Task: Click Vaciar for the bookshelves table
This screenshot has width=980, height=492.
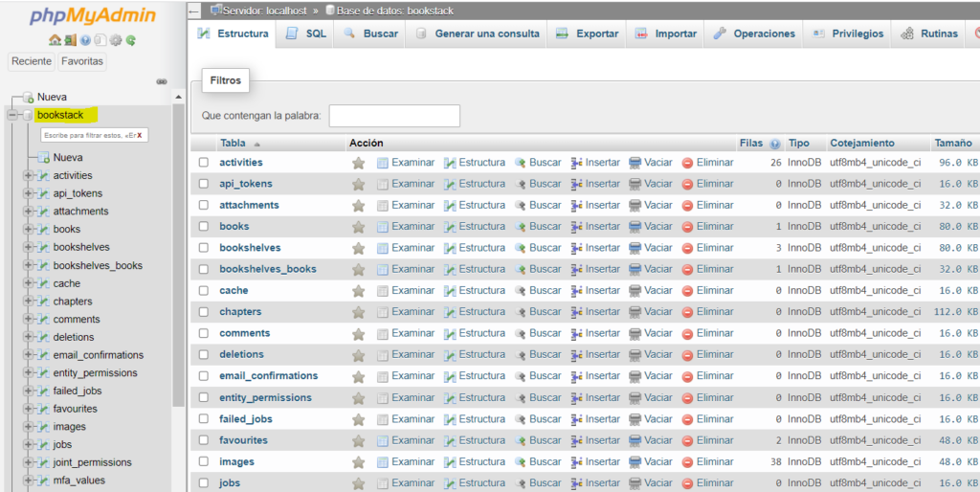Action: coord(651,248)
